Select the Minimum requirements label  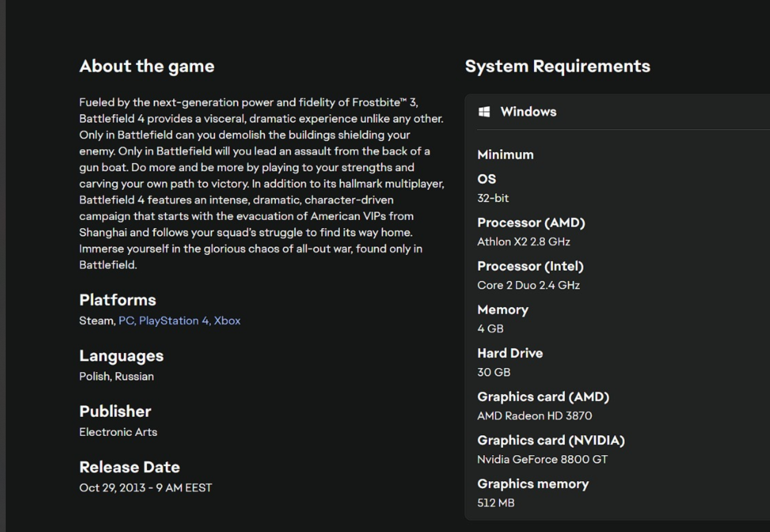click(505, 155)
